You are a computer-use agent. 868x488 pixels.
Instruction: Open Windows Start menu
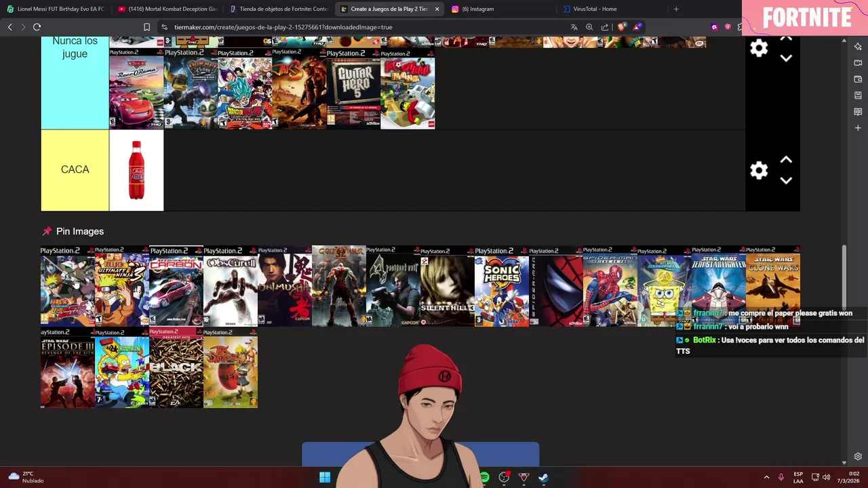(x=325, y=477)
